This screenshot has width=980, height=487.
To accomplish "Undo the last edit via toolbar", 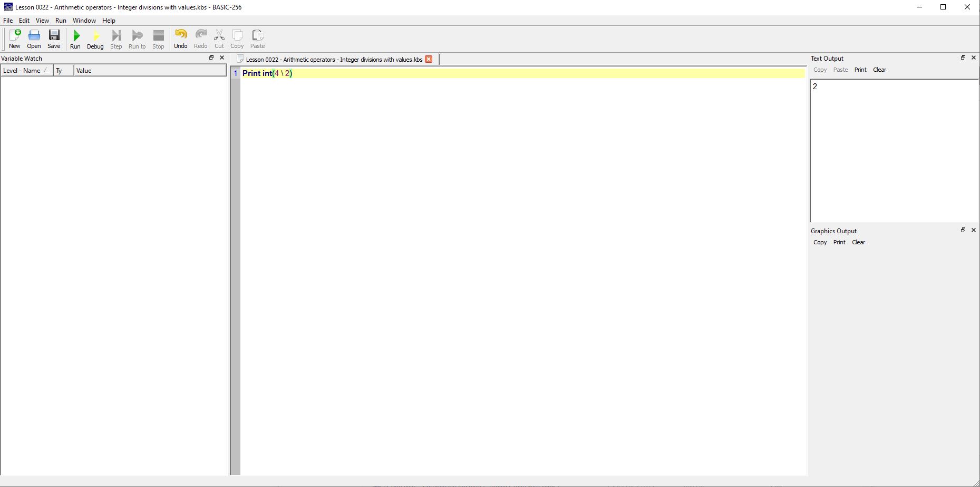I will point(180,39).
